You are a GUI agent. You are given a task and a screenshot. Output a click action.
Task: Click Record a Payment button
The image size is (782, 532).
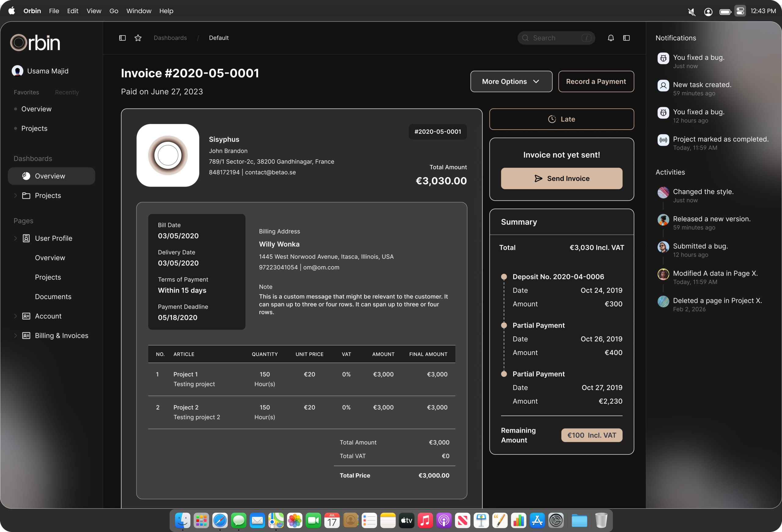coord(596,81)
